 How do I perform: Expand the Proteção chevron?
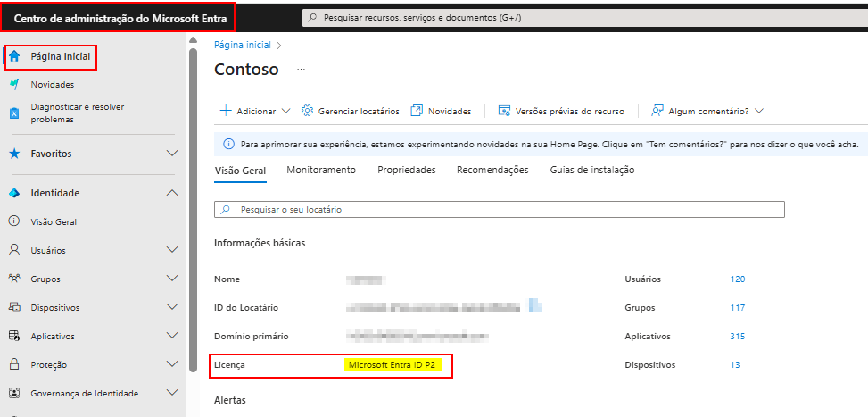pyautogui.click(x=172, y=364)
